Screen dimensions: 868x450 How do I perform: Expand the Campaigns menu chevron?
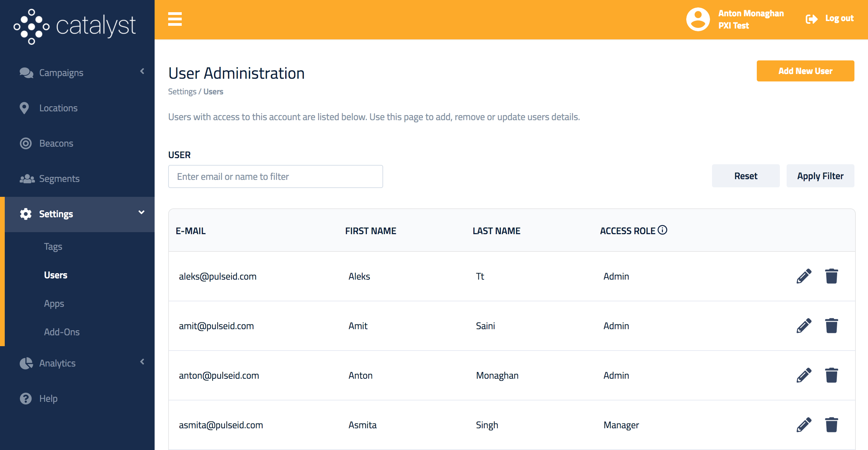pos(142,71)
